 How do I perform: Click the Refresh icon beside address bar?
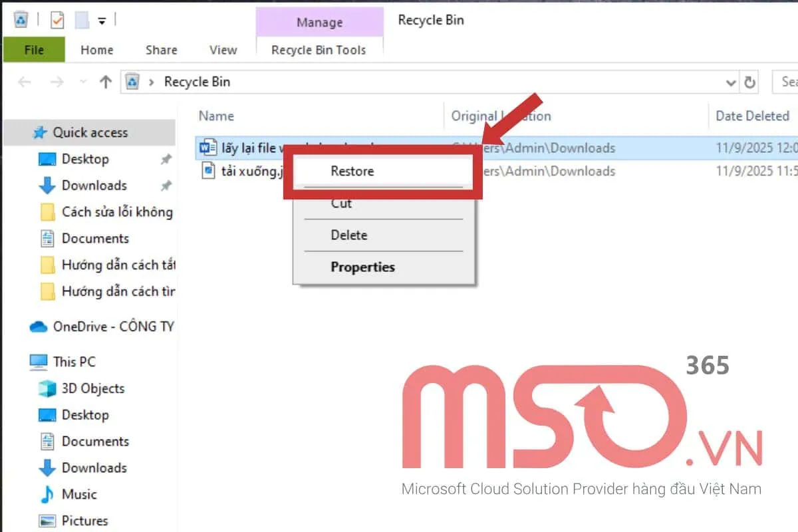coord(750,82)
